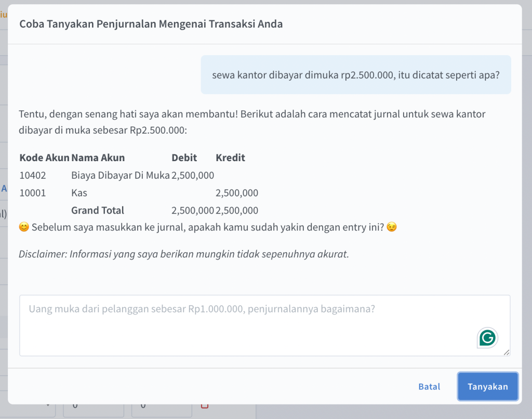
Task: Click the "Kredit" column header
Action: point(230,158)
